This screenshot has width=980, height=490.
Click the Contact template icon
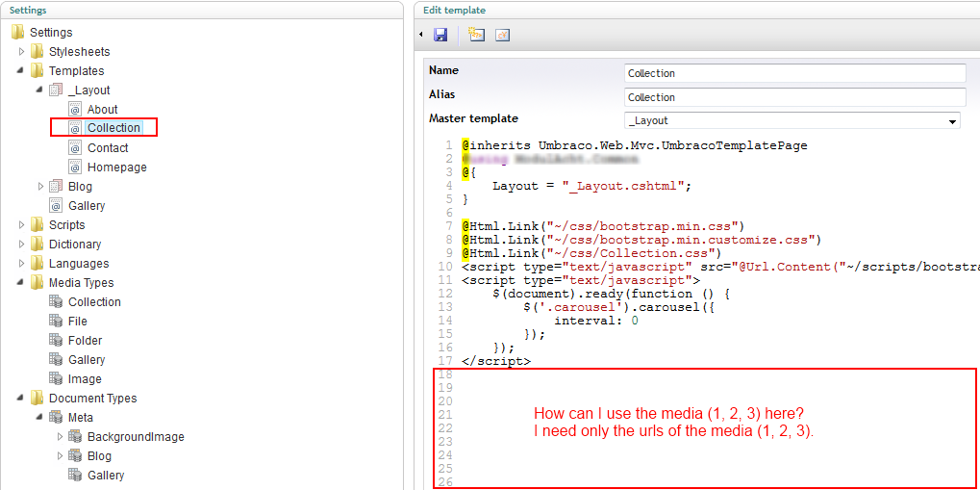pyautogui.click(x=76, y=147)
